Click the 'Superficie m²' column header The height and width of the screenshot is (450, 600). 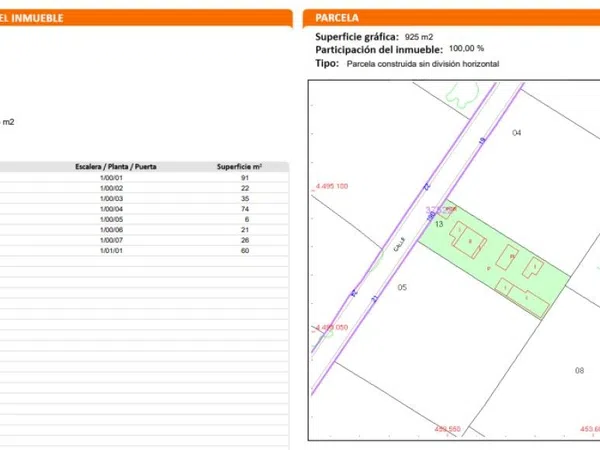pyautogui.click(x=239, y=166)
